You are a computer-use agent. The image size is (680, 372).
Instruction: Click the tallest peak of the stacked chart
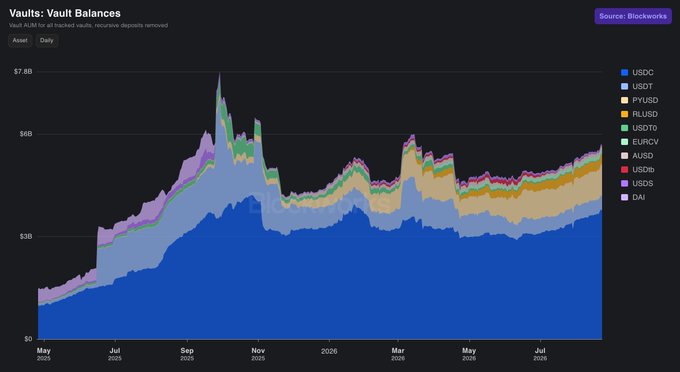(x=219, y=75)
